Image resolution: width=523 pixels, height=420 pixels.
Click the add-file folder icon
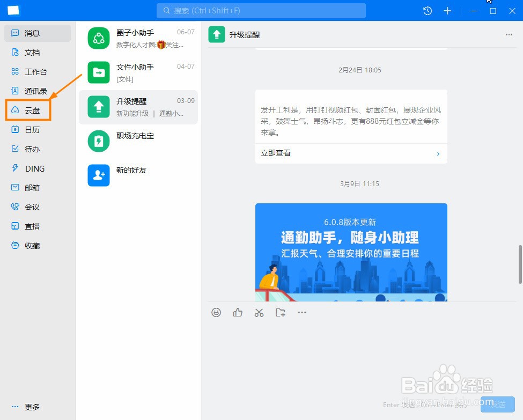tap(281, 313)
